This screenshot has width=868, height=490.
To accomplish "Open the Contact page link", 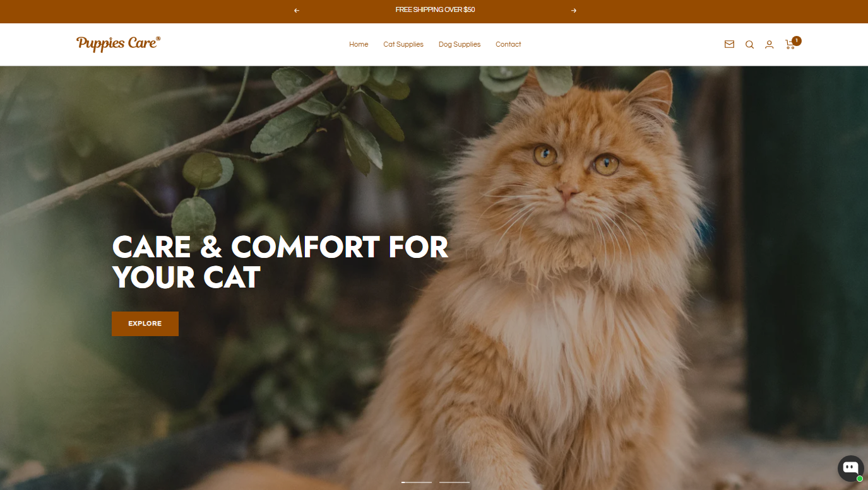I will 508,44.
